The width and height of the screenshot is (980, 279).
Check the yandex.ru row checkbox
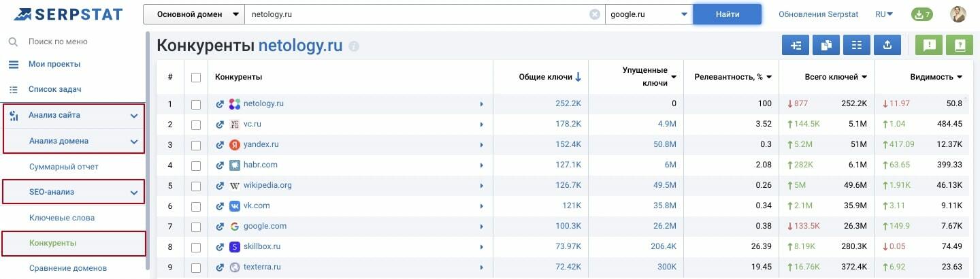point(196,145)
